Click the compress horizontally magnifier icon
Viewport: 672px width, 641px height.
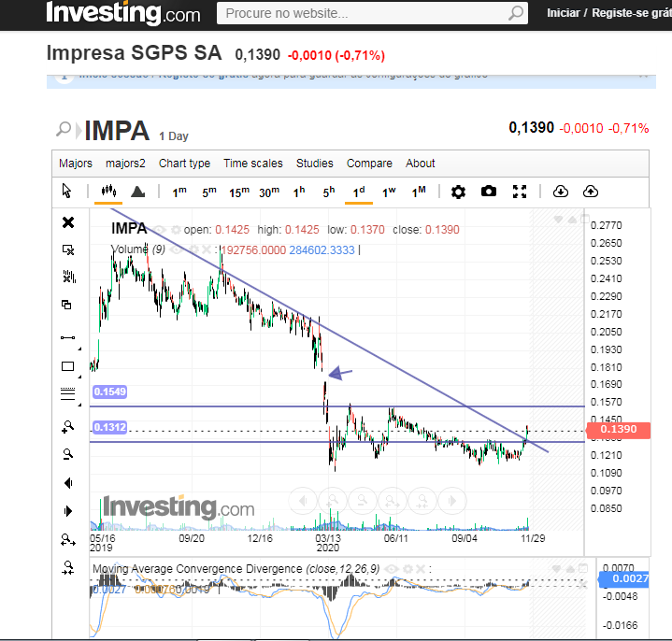pyautogui.click(x=67, y=568)
